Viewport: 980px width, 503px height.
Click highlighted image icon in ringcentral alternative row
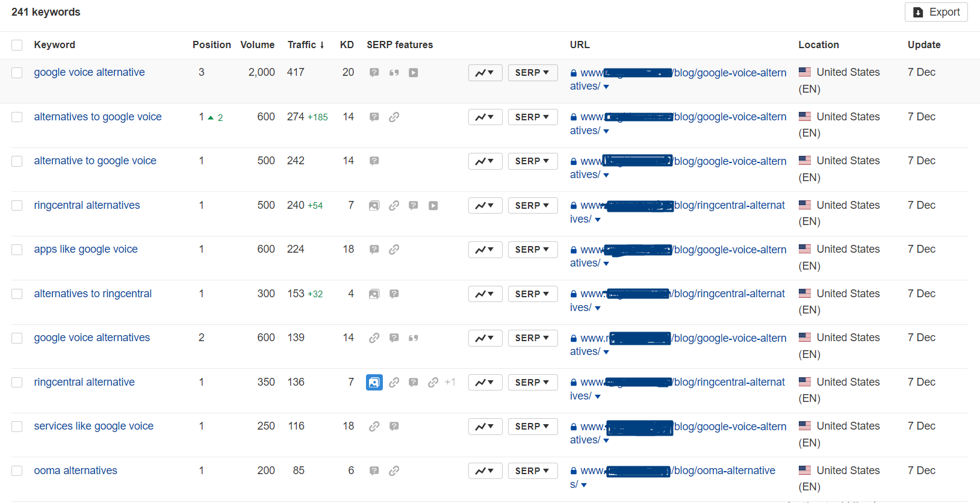(374, 382)
